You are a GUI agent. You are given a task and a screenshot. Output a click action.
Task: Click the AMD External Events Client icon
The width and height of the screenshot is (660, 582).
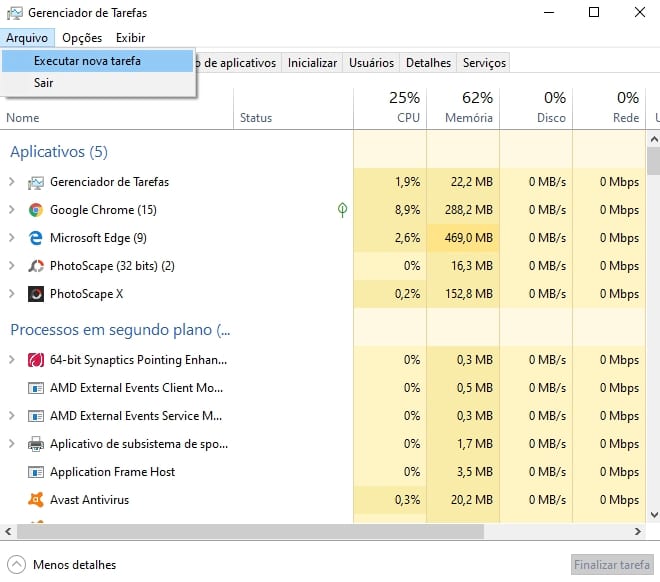(36, 388)
